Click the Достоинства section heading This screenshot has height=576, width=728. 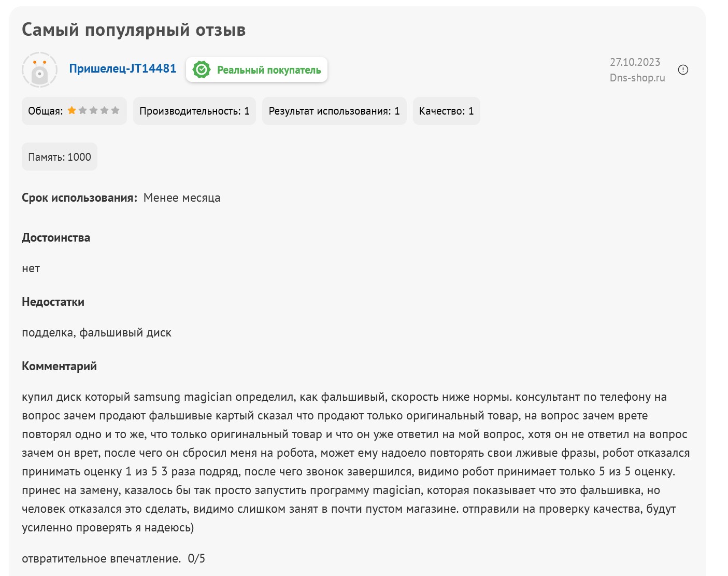click(x=56, y=237)
